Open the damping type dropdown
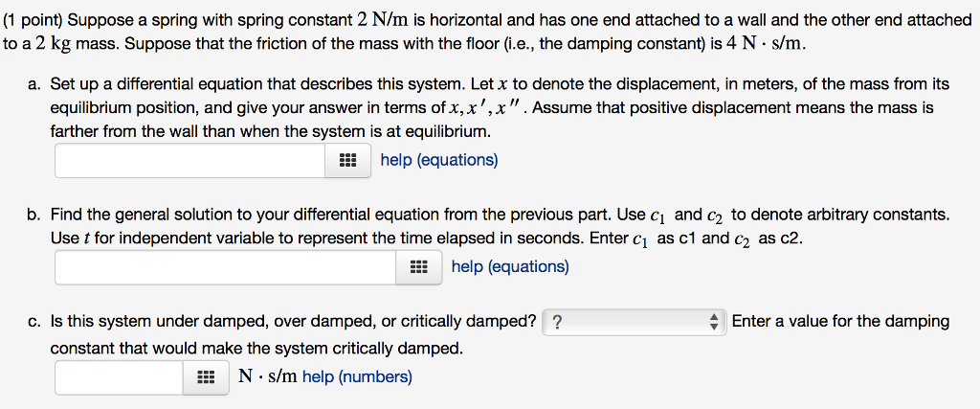The width and height of the screenshot is (980, 409). (x=634, y=322)
